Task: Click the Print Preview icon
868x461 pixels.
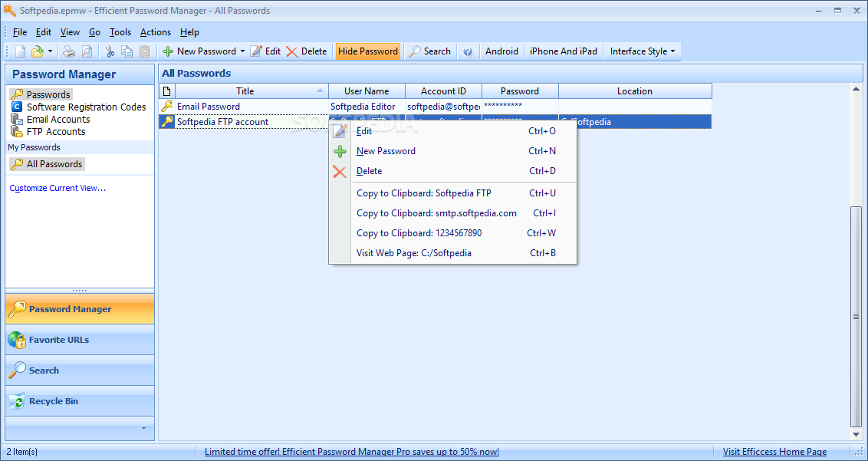Action: (x=87, y=51)
